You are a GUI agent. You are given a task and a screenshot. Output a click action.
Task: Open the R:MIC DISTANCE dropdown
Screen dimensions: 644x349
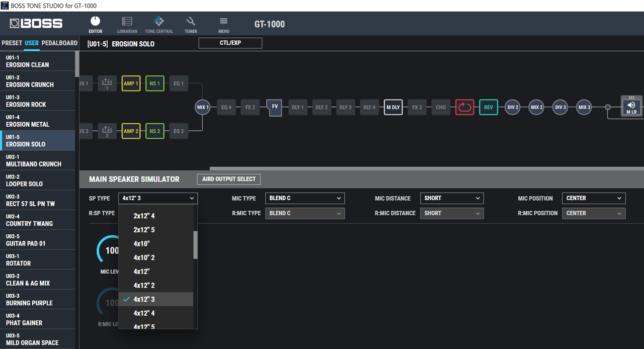452,213
